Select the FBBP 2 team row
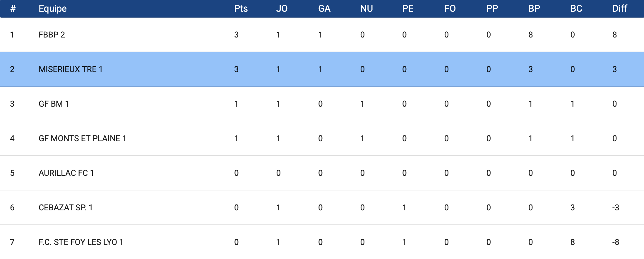 point(52,35)
